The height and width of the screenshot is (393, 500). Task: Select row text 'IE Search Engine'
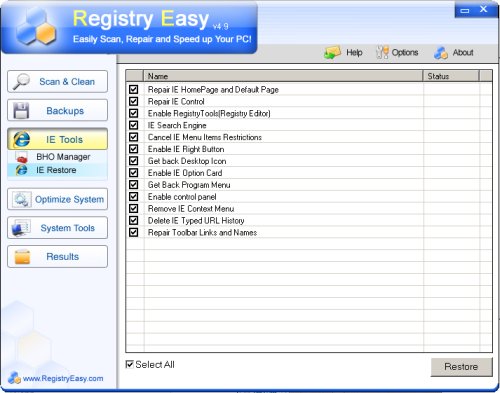tap(177, 125)
